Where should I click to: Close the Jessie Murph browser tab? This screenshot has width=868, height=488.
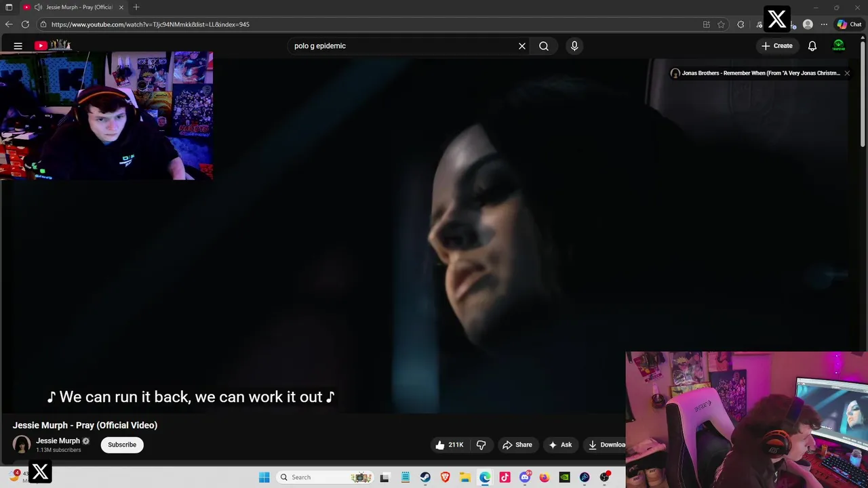click(121, 7)
